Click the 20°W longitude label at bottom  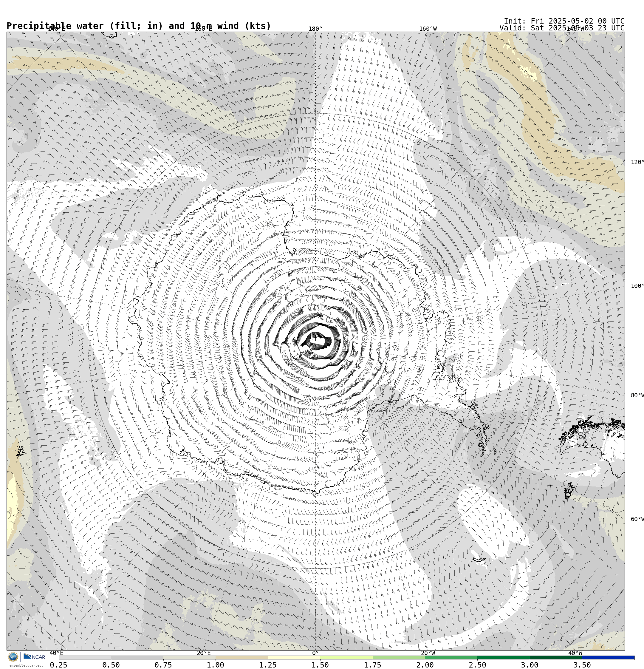[428, 653]
